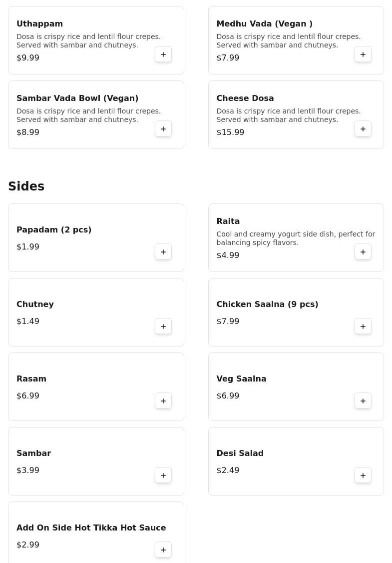The width and height of the screenshot is (392, 563).
Task: Click the Desi Salad $2.49 price
Action: coord(228,470)
